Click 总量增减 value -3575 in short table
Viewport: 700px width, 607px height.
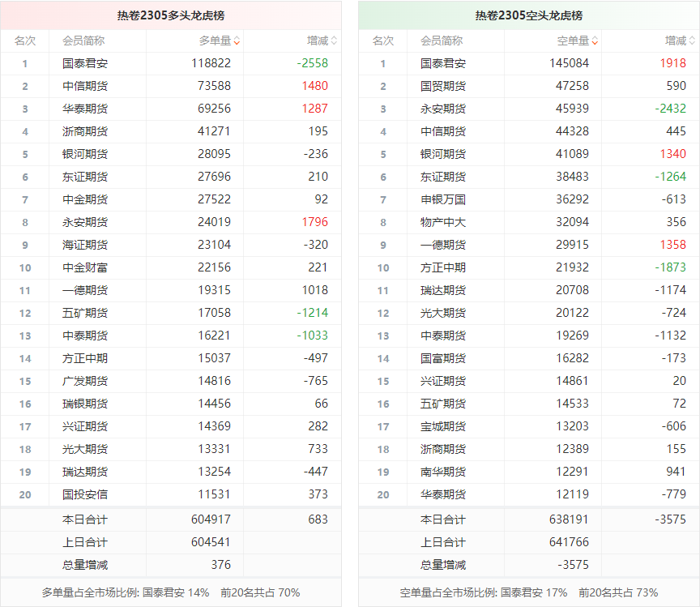[x=571, y=565]
